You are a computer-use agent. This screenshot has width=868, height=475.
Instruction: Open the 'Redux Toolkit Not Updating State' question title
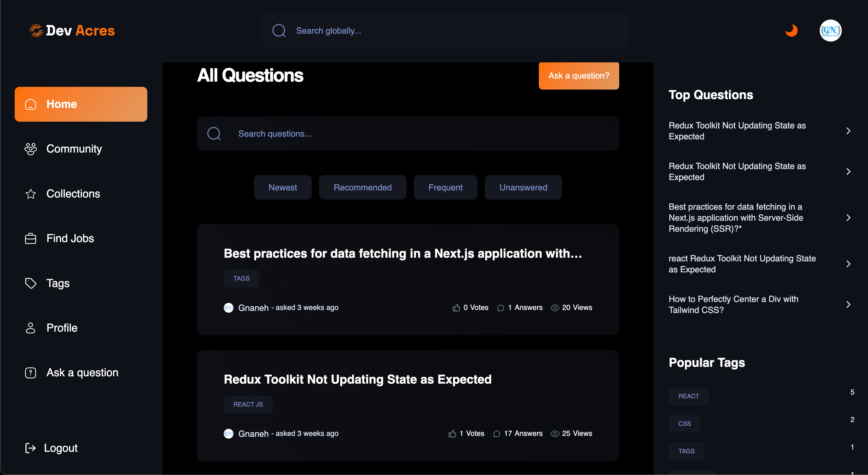[358, 379]
